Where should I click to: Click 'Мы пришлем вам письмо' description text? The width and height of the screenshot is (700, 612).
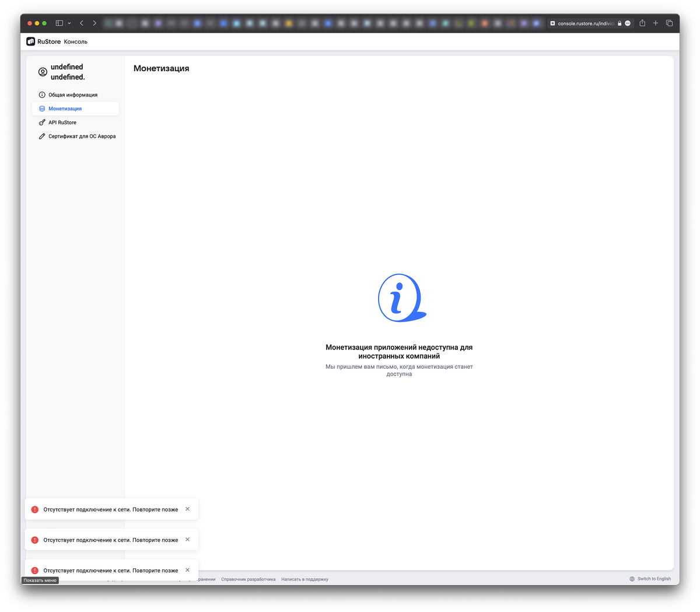click(x=399, y=370)
